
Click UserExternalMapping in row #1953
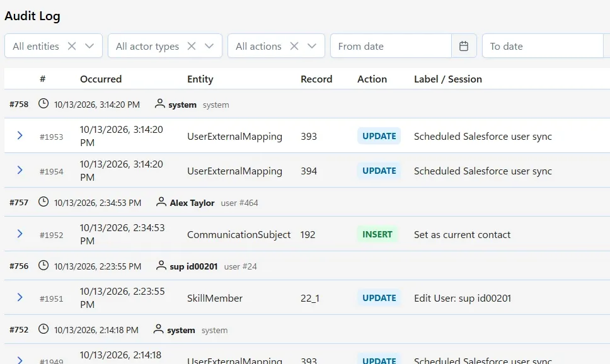(x=234, y=137)
